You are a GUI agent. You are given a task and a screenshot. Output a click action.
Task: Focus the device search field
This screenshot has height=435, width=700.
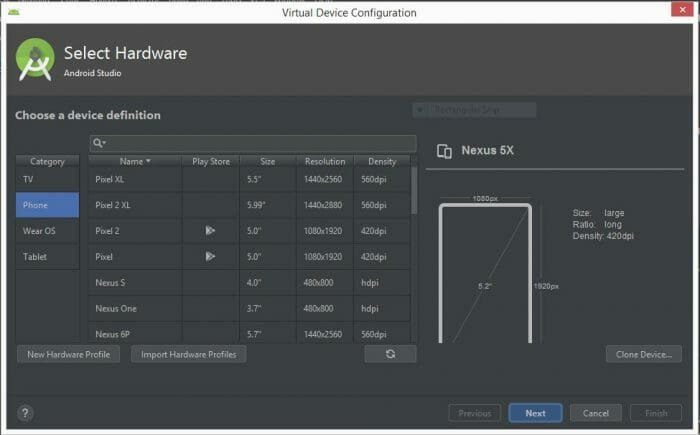coord(253,143)
